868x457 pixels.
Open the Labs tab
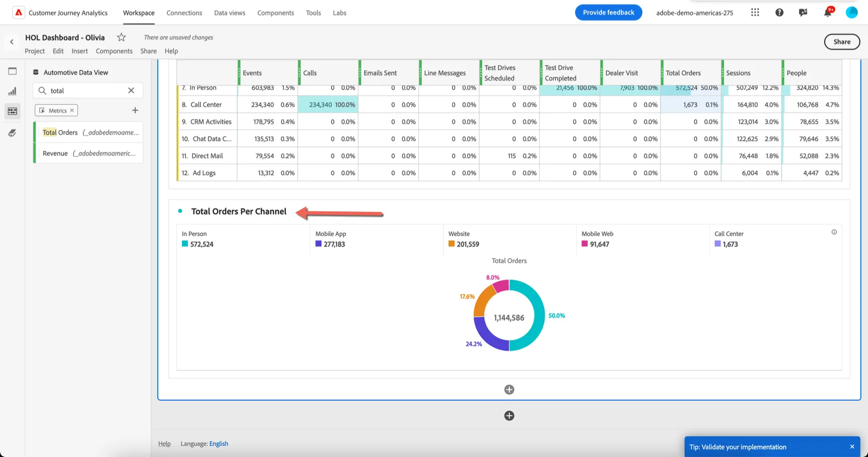pyautogui.click(x=340, y=13)
